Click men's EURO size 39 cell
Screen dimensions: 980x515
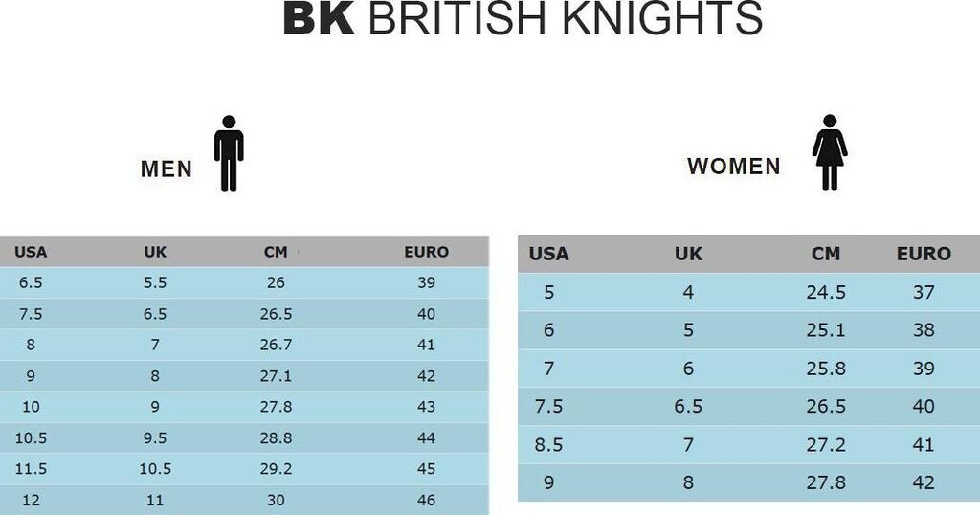(x=426, y=282)
